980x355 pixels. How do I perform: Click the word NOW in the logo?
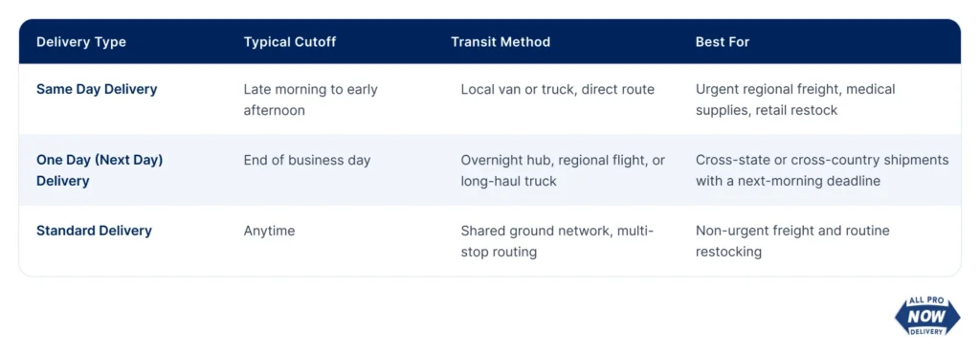926,317
